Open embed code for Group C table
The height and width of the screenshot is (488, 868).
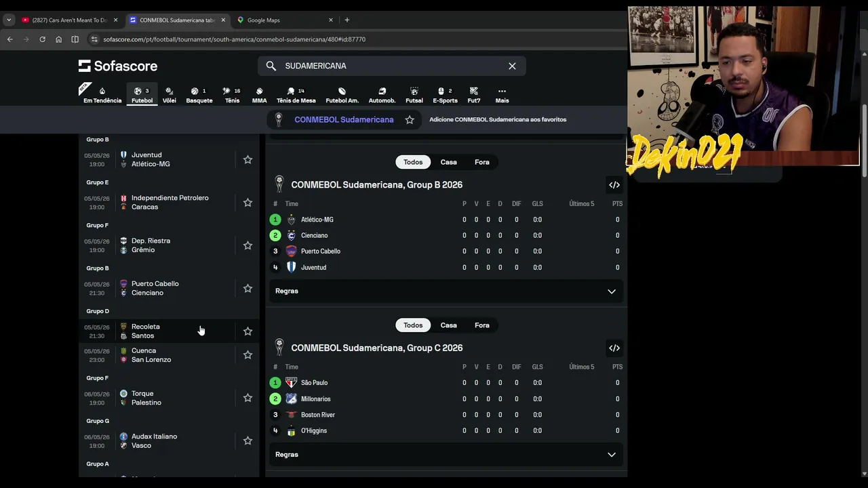[x=614, y=348]
